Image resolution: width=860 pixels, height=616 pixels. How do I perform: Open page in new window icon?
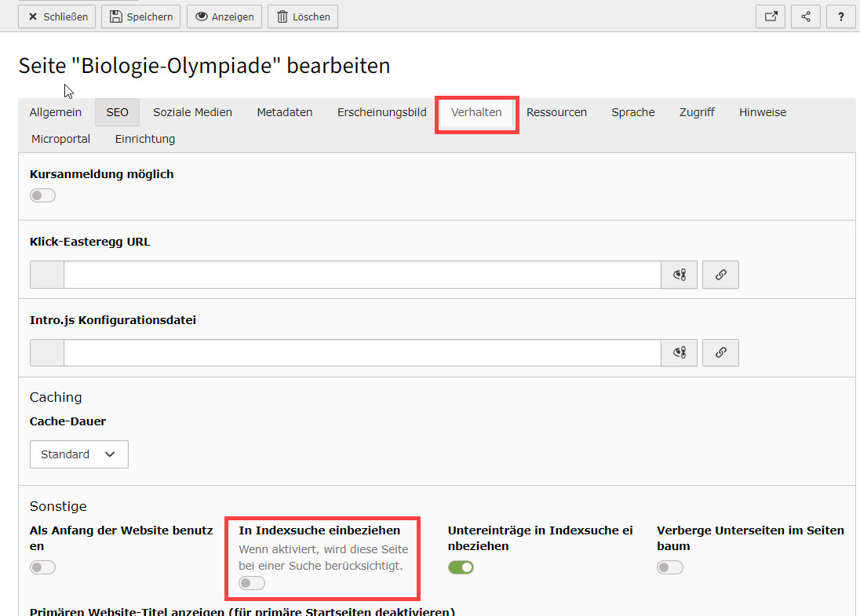pos(771,16)
